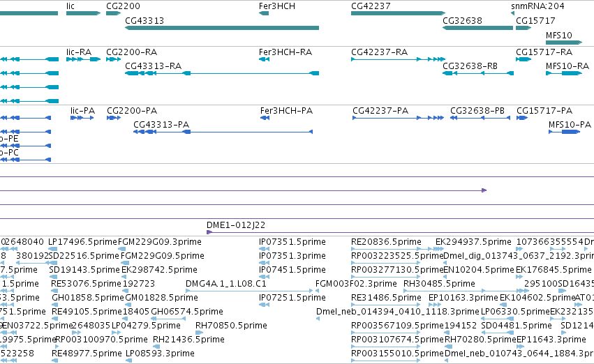Select the EN10204.5prime EST label

[479, 269]
